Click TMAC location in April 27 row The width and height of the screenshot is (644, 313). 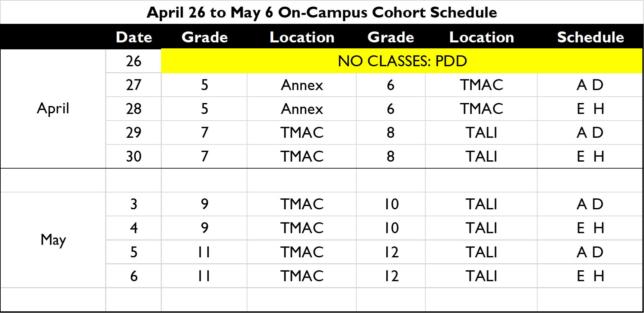(x=481, y=85)
